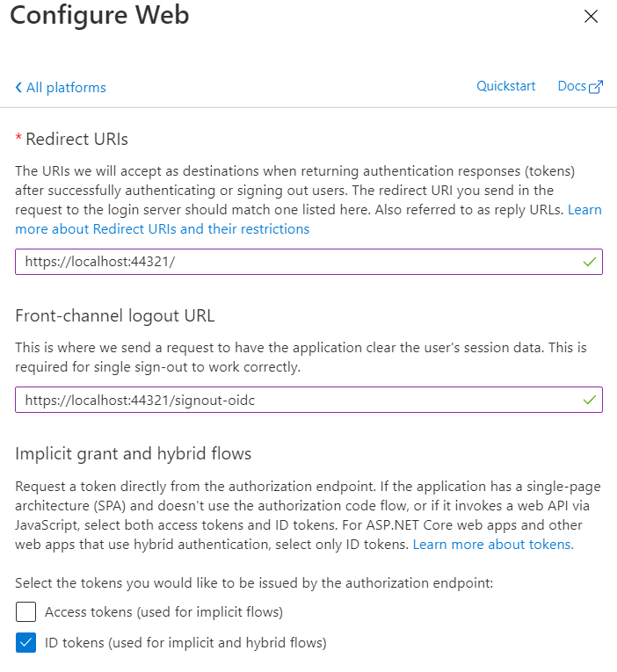Image resolution: width=617 pixels, height=672 pixels.
Task: Uncheck the ID tokens checkbox
Action: [x=25, y=643]
